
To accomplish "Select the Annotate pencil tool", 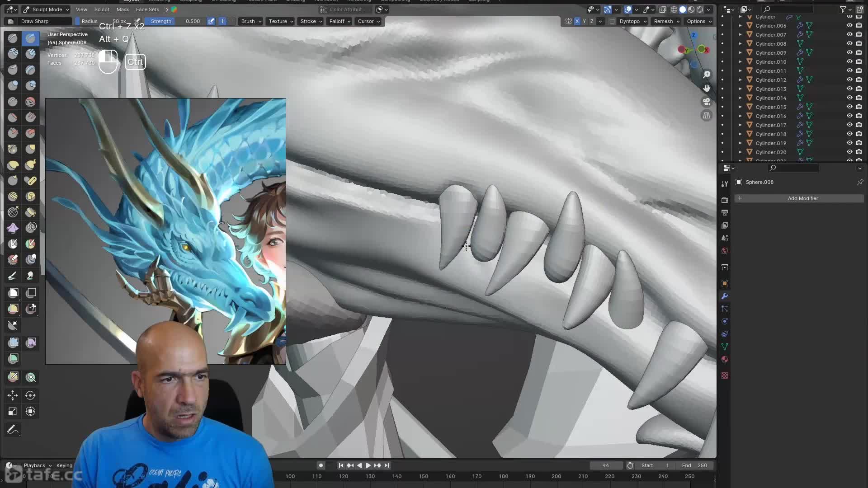I will pyautogui.click(x=13, y=429).
